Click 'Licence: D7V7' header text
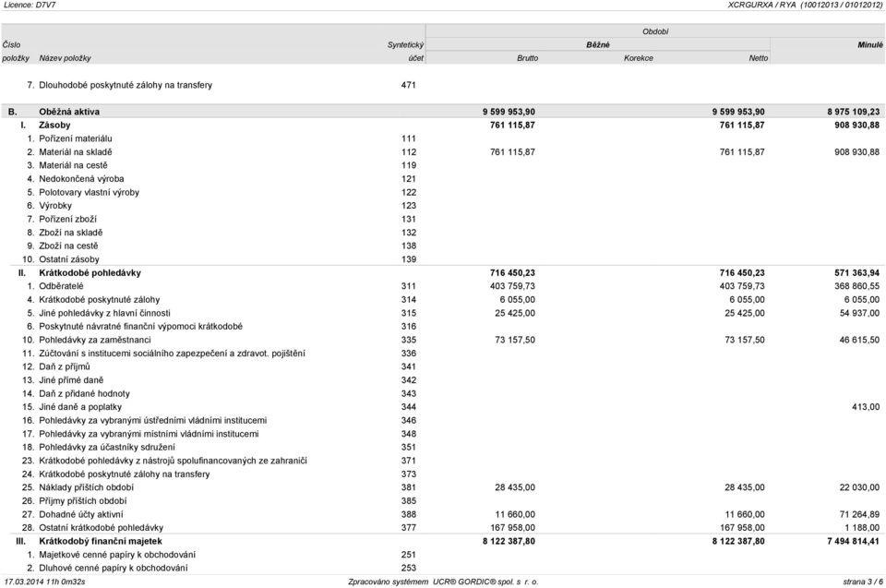Viewport: 886px width, 588px height. click(30, 5)
